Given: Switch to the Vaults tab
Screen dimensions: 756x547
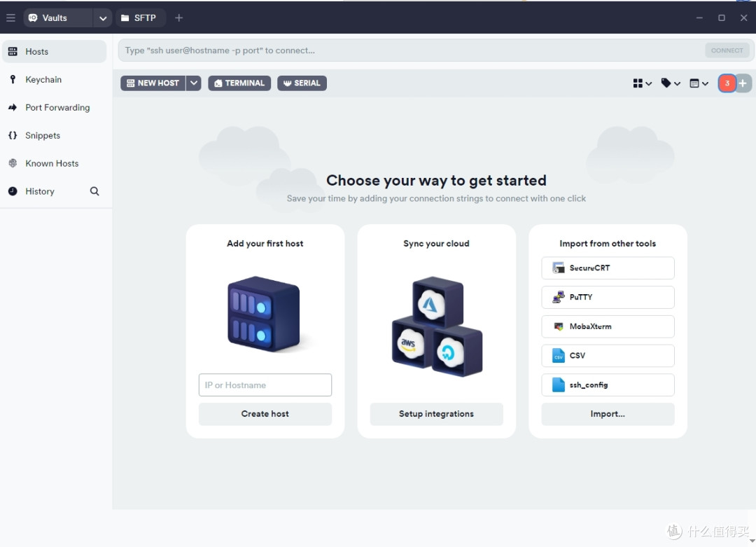Looking at the screenshot, I should coord(58,18).
